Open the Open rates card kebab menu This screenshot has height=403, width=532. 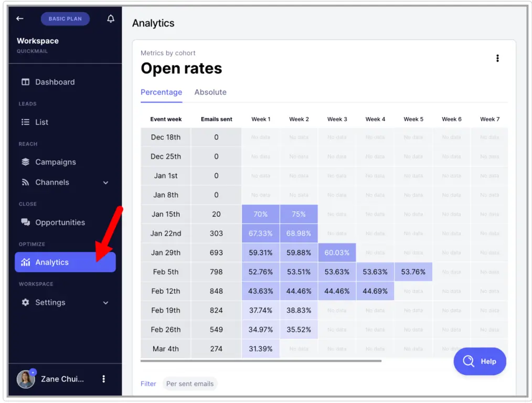coord(497,58)
